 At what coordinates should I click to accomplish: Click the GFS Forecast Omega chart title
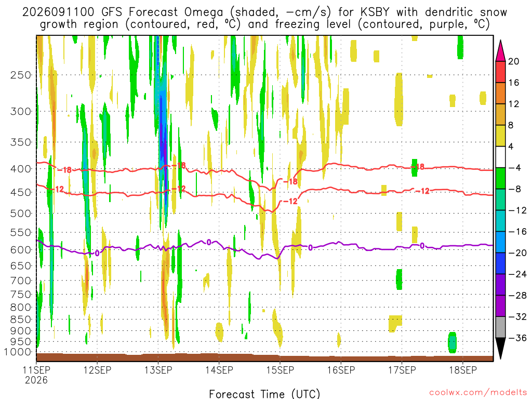coord(264,18)
